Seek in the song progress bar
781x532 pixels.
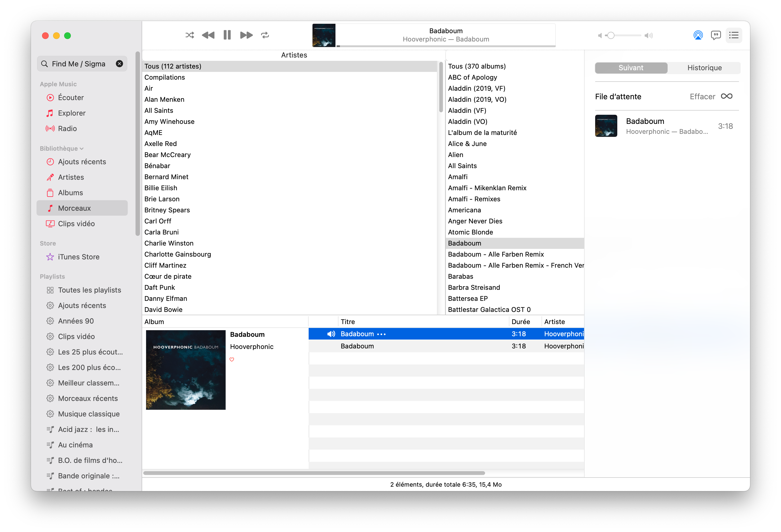tap(446, 46)
